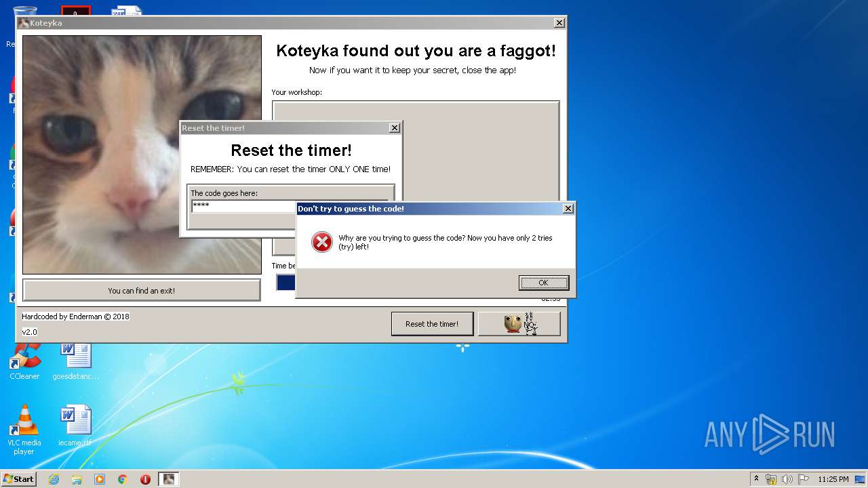Screen dimensions: 868x488
Task: Close the "Reset the timer!" dialog
Action: pos(395,128)
